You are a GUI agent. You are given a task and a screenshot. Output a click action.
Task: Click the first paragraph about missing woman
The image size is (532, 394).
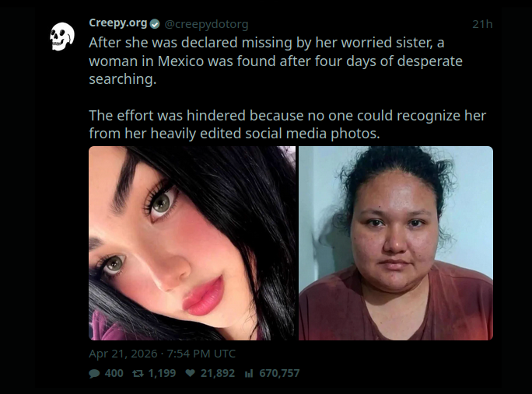275,61
